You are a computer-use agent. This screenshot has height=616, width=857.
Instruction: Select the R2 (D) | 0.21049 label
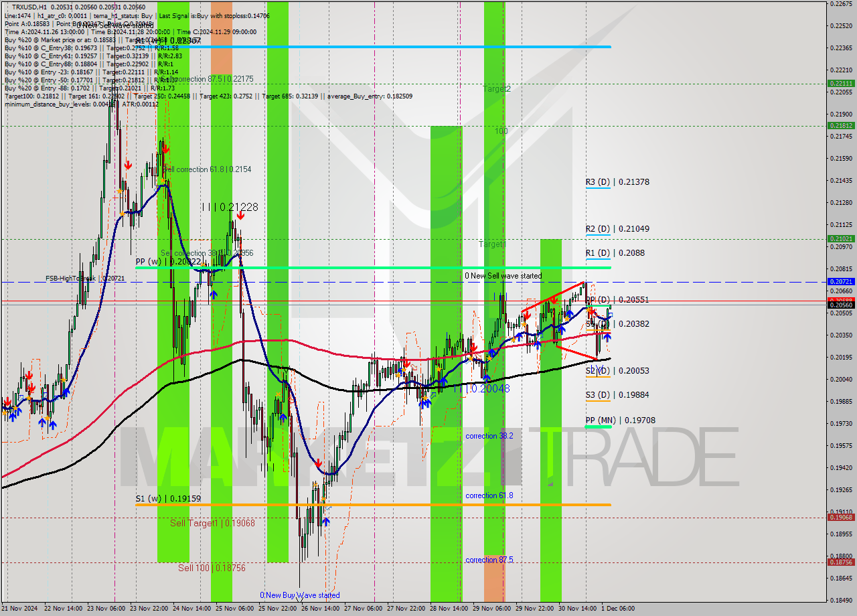[617, 228]
